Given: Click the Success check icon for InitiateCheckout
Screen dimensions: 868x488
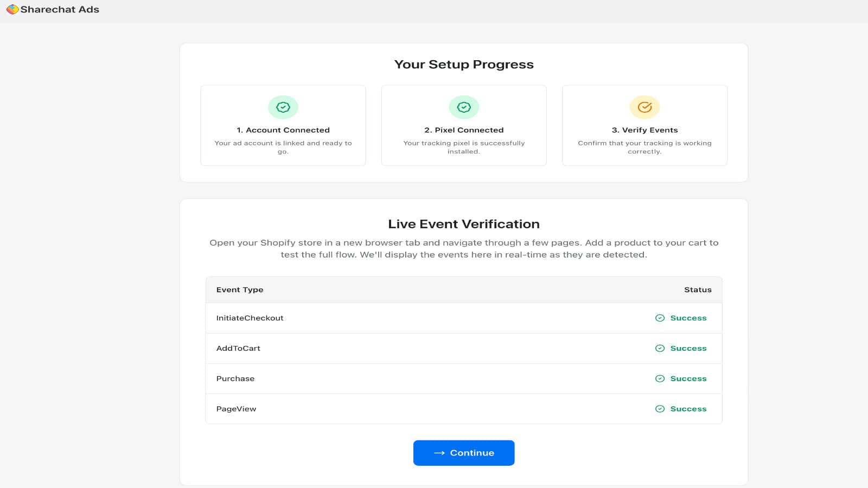Looking at the screenshot, I should (660, 318).
